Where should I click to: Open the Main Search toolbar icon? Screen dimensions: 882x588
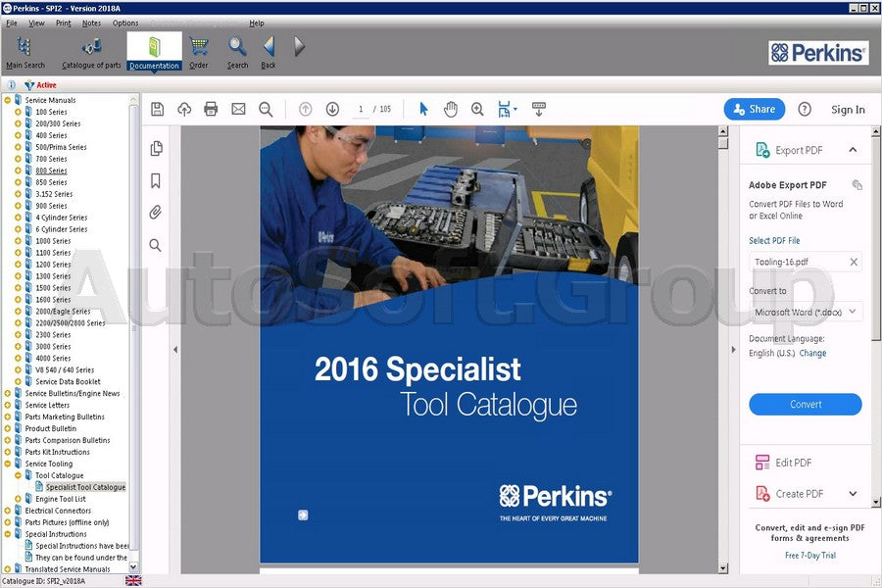[x=24, y=47]
